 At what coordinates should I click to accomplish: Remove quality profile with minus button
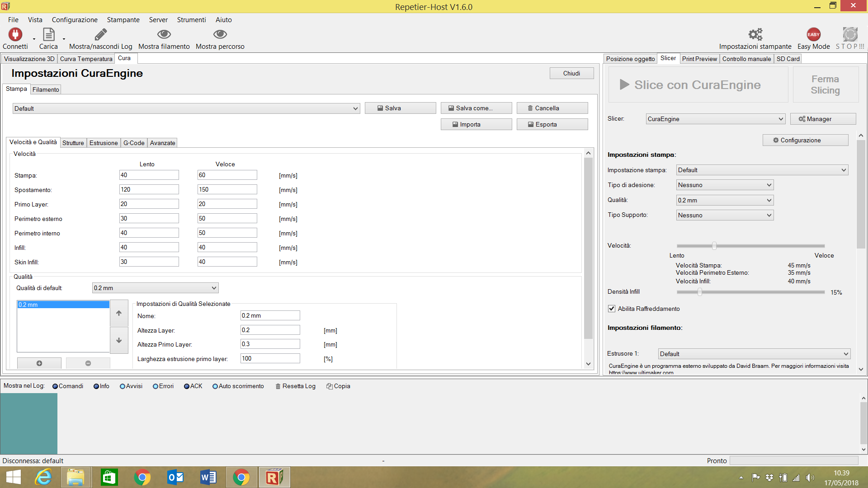coord(88,363)
